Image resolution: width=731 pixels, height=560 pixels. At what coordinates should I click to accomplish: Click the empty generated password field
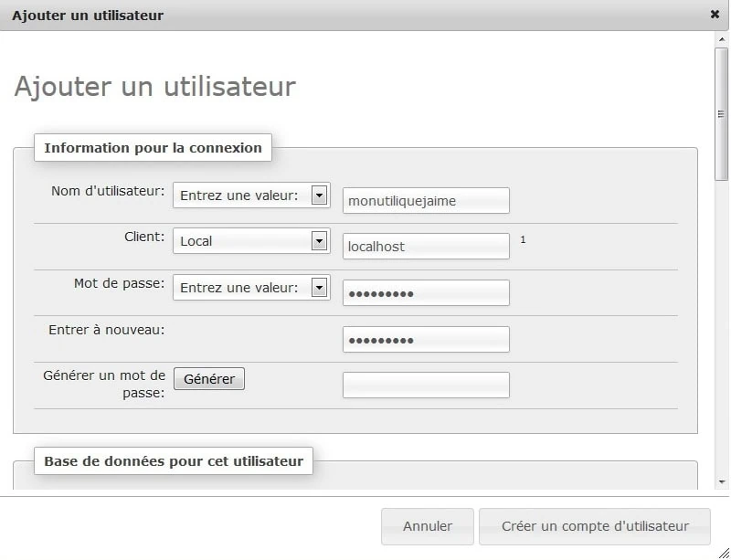pos(425,385)
